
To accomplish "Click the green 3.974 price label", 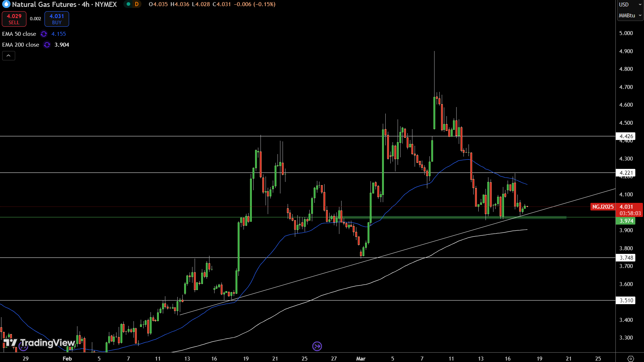I will (626, 221).
